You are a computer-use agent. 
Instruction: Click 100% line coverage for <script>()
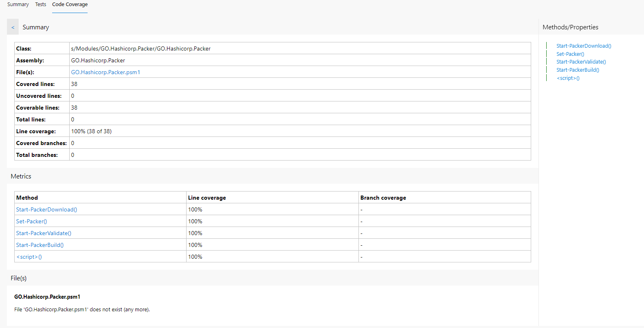pyautogui.click(x=195, y=257)
